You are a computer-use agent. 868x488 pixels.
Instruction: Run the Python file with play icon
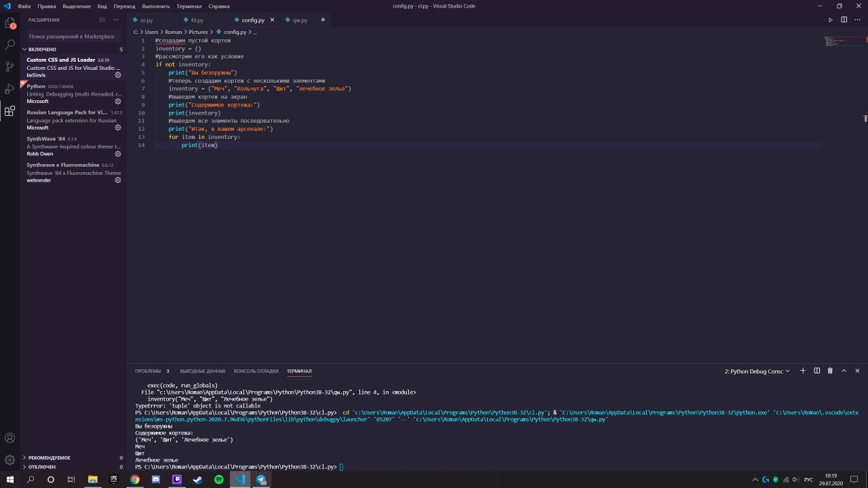point(831,20)
